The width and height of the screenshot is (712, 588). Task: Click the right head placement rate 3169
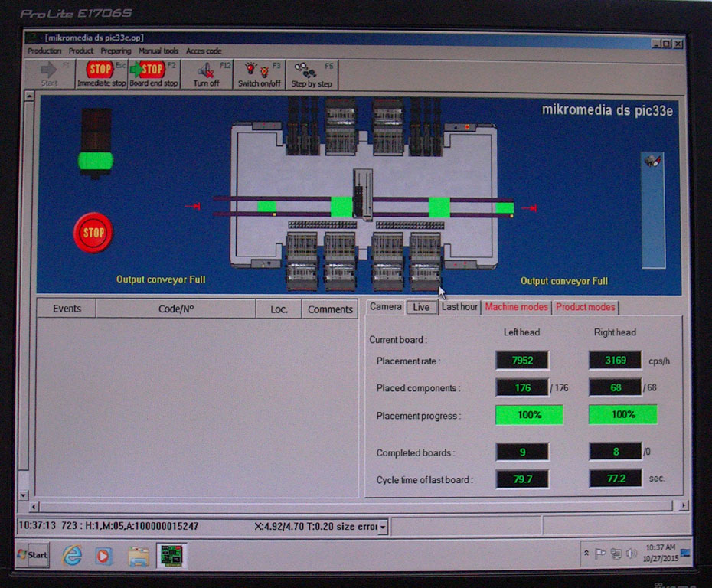tap(616, 360)
